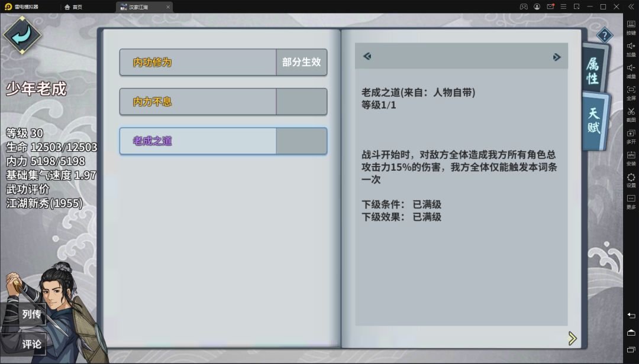This screenshot has height=364, width=639.
Task: Click the skill description starting 战斗开始时
Action: pos(459,167)
